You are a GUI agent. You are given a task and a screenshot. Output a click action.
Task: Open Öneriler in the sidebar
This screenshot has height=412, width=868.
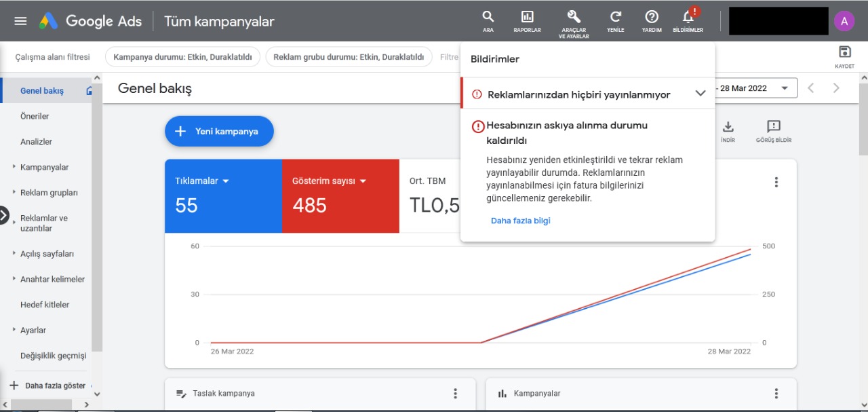coord(35,116)
